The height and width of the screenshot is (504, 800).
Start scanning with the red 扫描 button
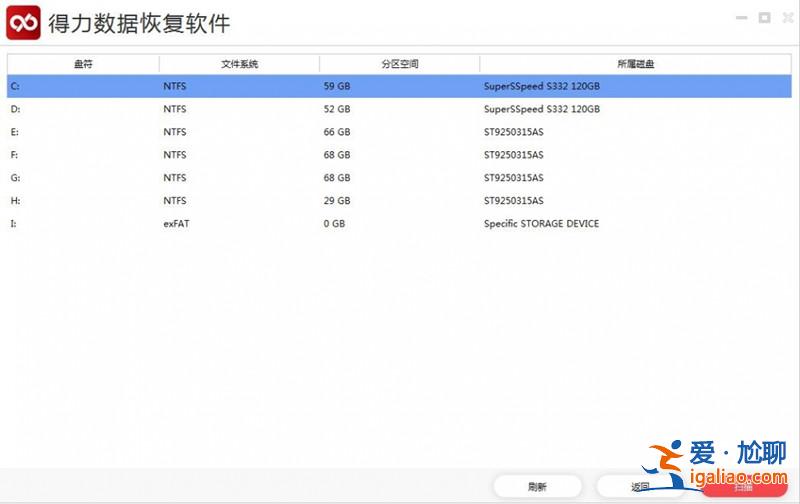743,487
